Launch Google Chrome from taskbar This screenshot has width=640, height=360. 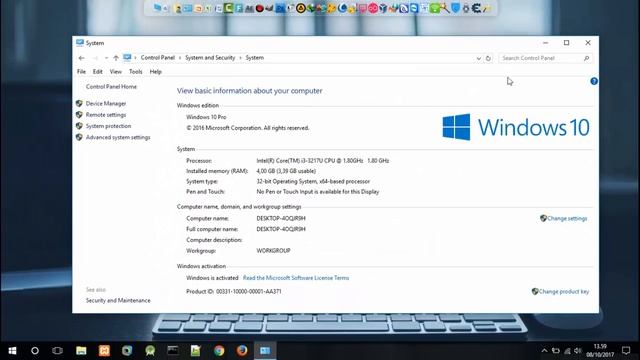pyautogui.click(x=219, y=351)
